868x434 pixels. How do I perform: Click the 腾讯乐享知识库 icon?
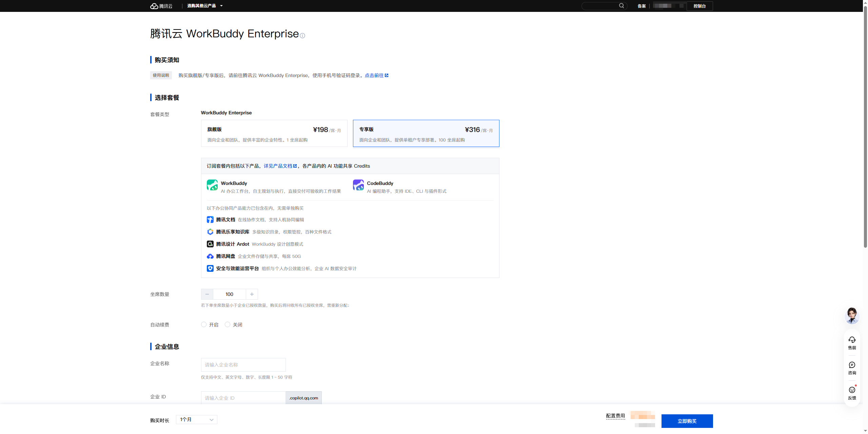[x=210, y=232]
